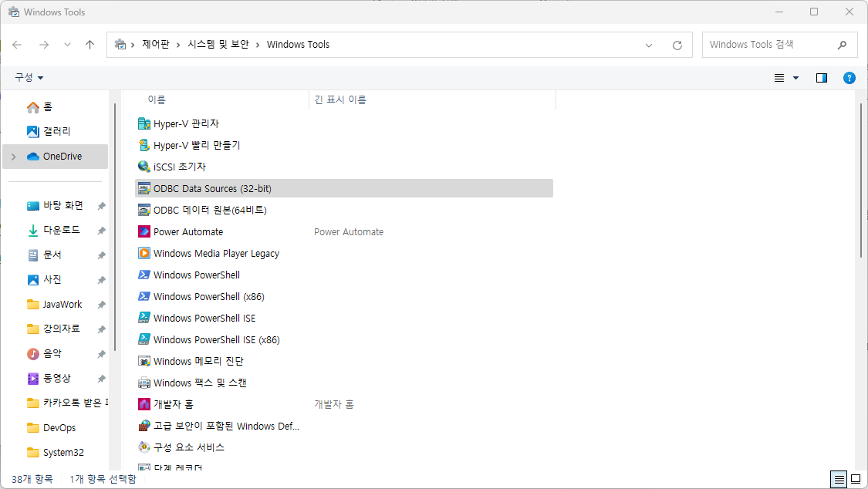868x489 pixels.
Task: Expand chevron after 시스템 및 보안 breadcrumb
Action: pyautogui.click(x=258, y=45)
